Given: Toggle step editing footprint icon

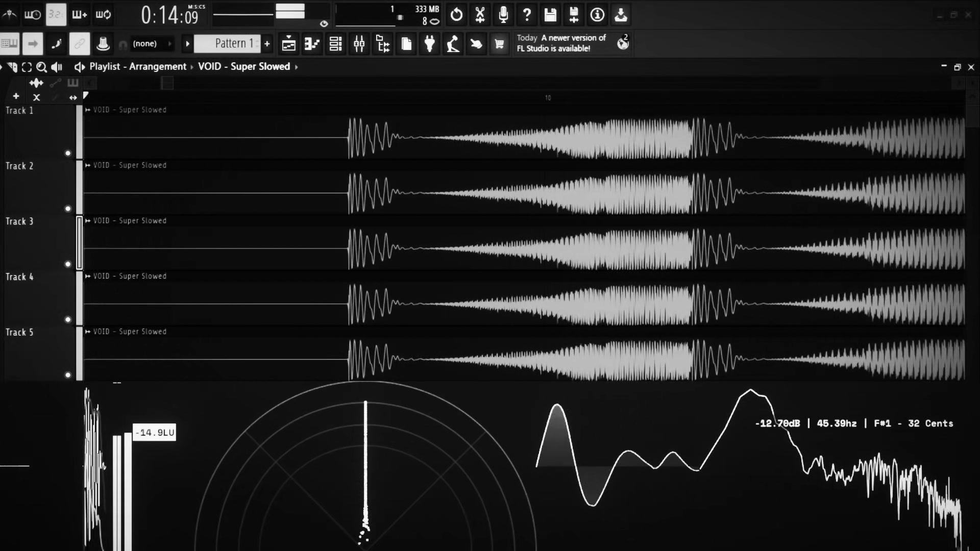Looking at the screenshot, I should [x=56, y=44].
